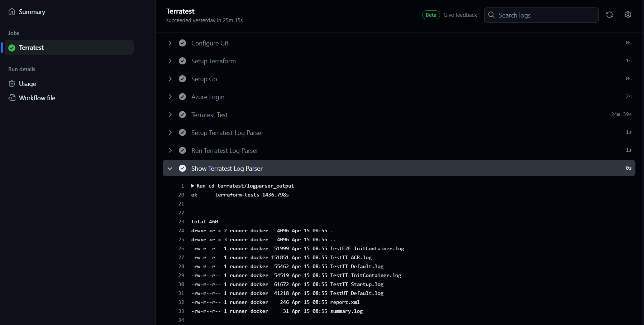The height and width of the screenshot is (325, 644).
Task: Open the Usage run details
Action: (x=27, y=84)
